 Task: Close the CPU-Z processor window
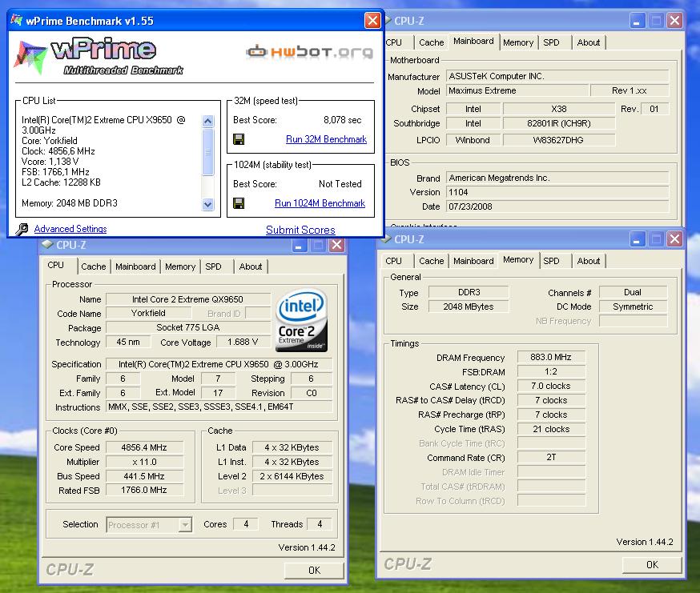coord(336,245)
